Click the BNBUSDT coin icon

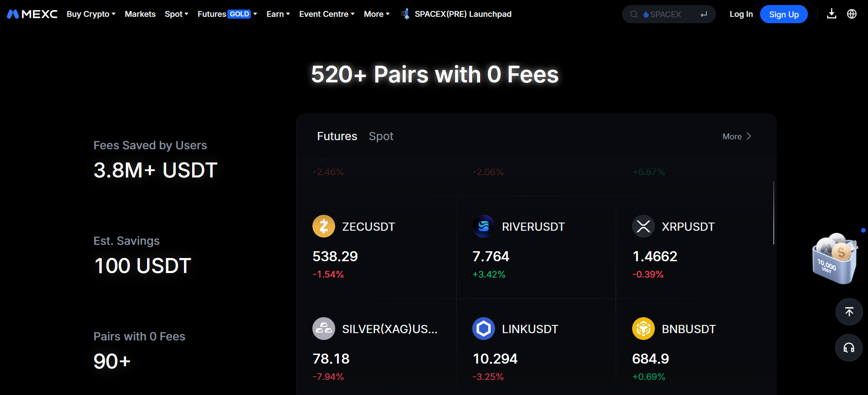643,329
